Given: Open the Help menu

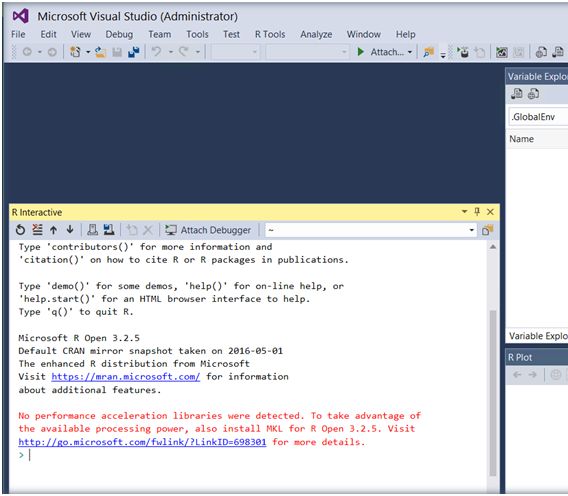Looking at the screenshot, I should coord(405,34).
